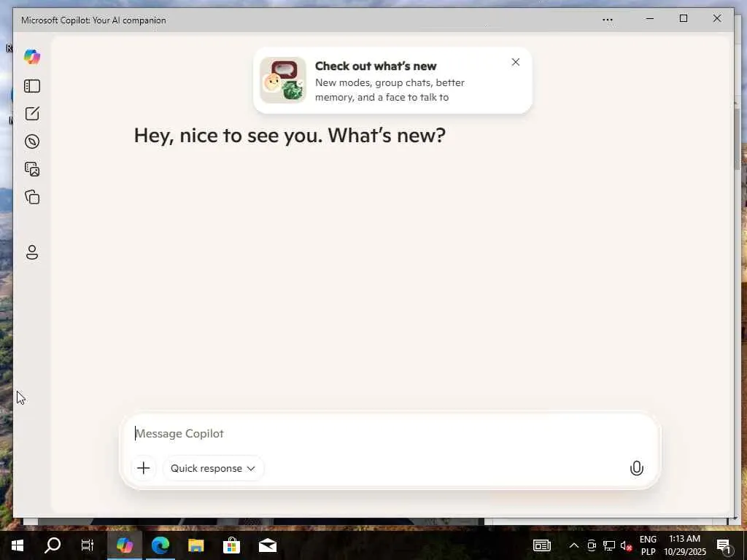The width and height of the screenshot is (747, 560).
Task: Click the Meet Now tray icon
Action: tap(592, 545)
